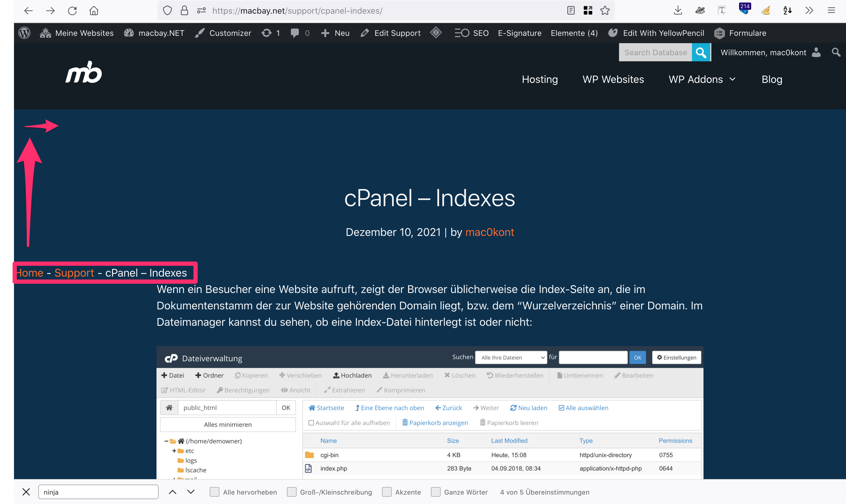Click the diamond icon in admin bar
This screenshot has width=846, height=504.
coord(436,32)
